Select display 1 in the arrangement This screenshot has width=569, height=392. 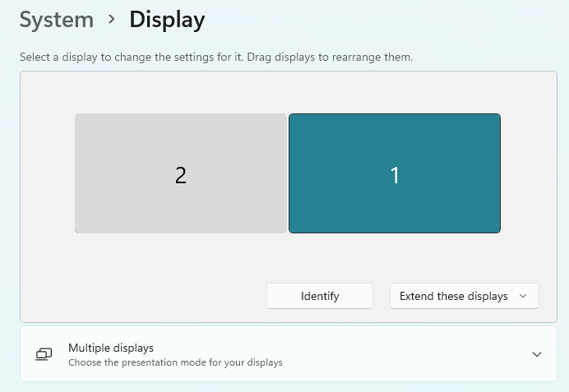click(395, 173)
